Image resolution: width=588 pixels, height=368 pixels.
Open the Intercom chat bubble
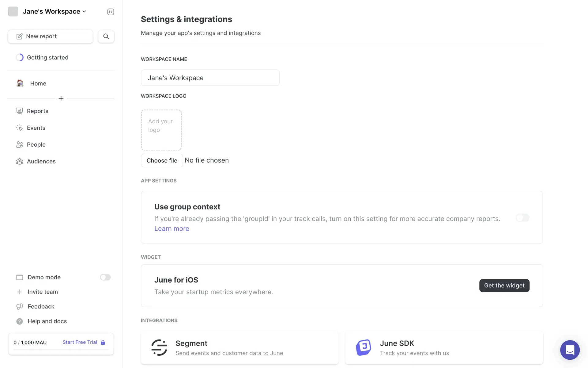570,350
